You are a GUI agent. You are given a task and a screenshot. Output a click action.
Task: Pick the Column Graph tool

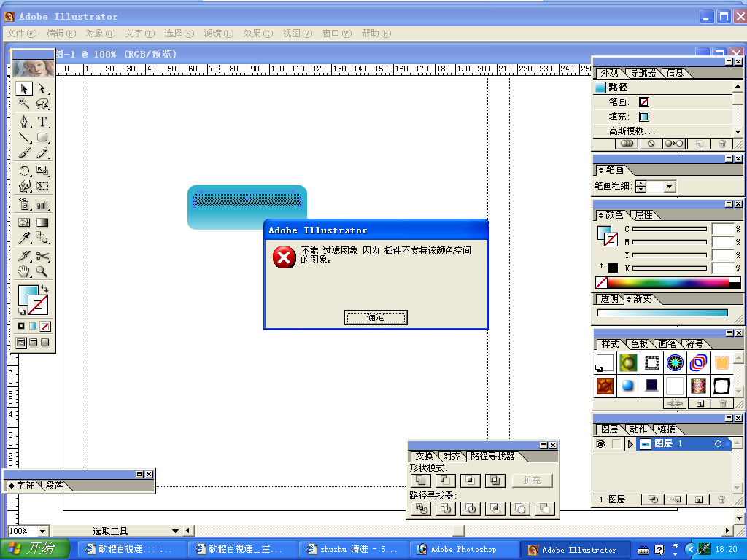click(42, 204)
